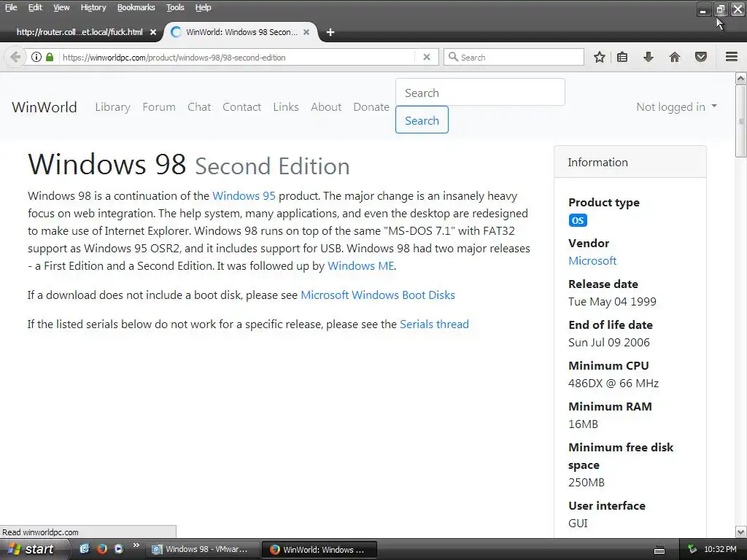Image resolution: width=747 pixels, height=560 pixels.
Task: Click the Pocket save icon
Action: point(701,57)
